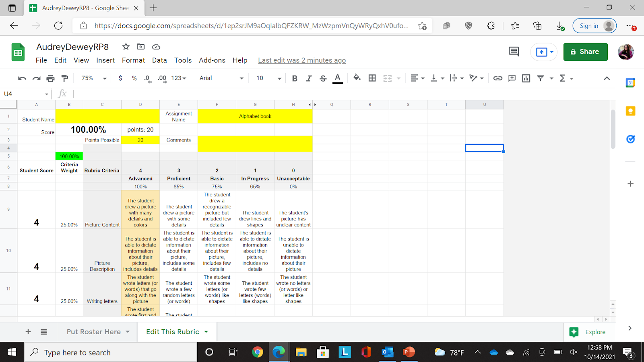Open the Format menu
Viewport: 644px width, 362px height.
point(133,60)
